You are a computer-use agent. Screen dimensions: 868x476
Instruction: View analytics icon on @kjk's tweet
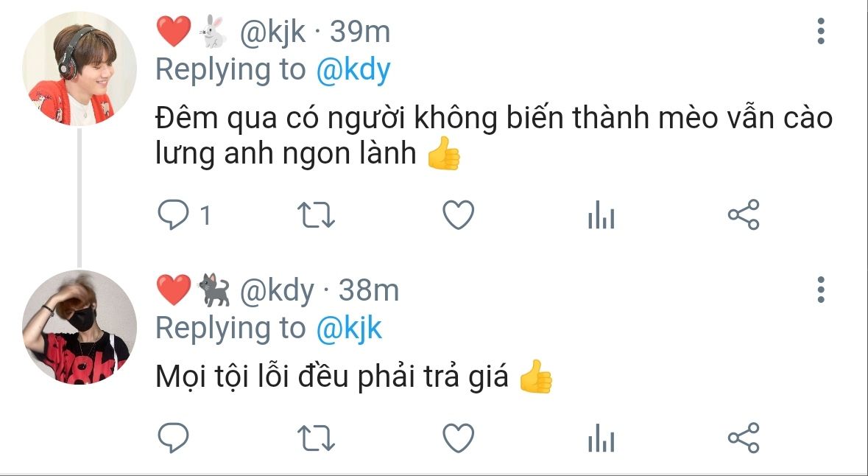tap(601, 214)
